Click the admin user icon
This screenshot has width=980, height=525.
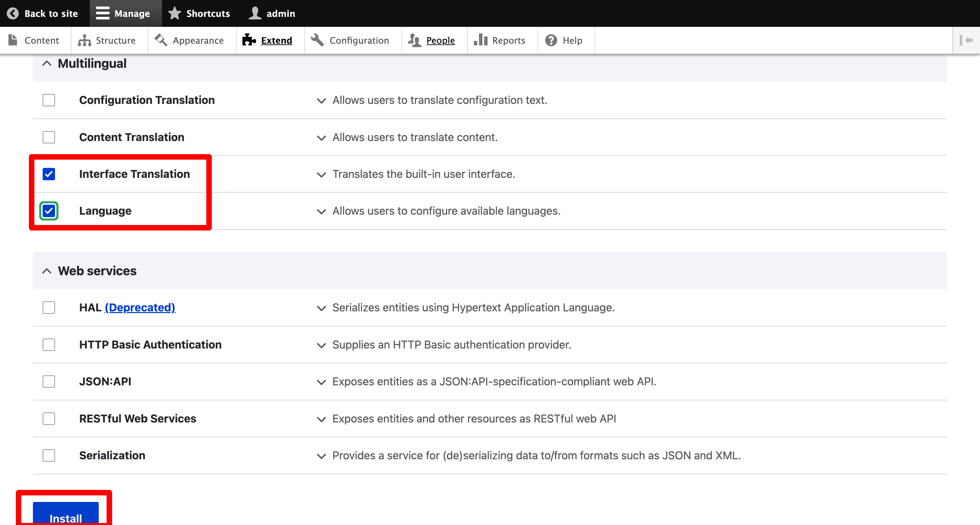click(254, 13)
